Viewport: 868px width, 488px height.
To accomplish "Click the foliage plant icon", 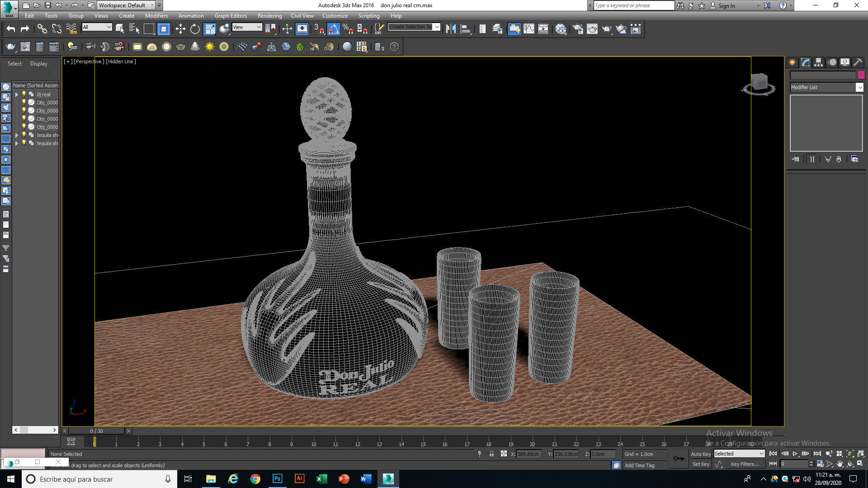I will (x=300, y=47).
